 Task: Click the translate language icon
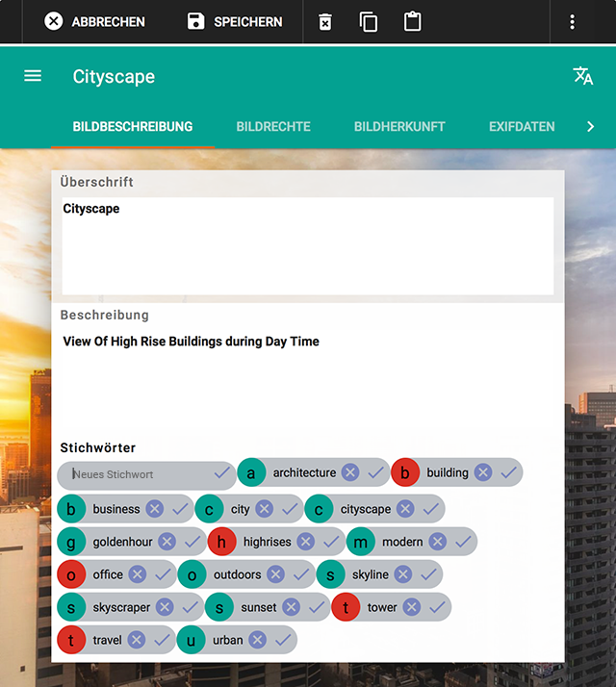[583, 76]
